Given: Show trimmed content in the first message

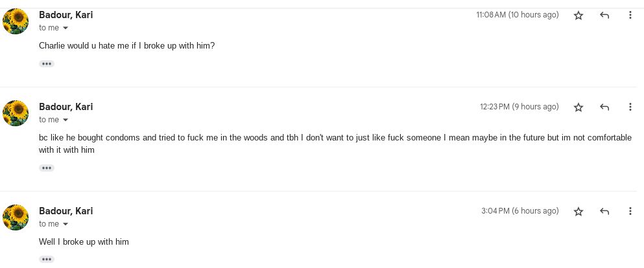Looking at the screenshot, I should pyautogui.click(x=46, y=64).
